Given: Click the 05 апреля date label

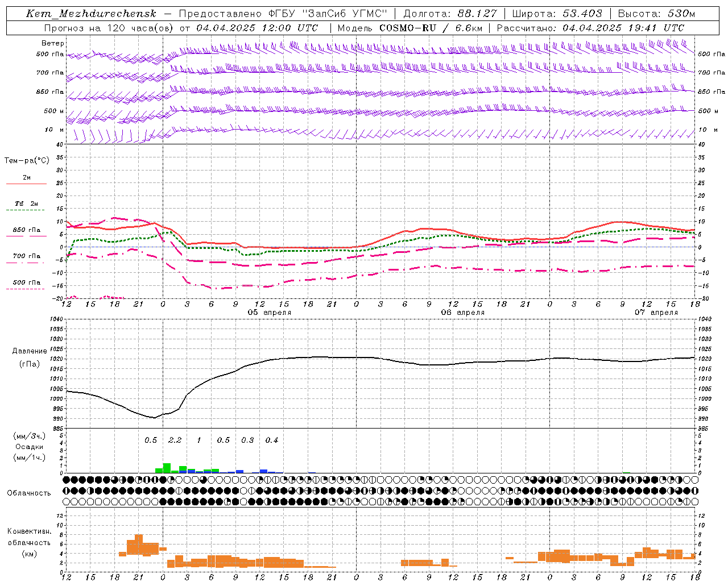Looking at the screenshot, I should pyautogui.click(x=270, y=313).
